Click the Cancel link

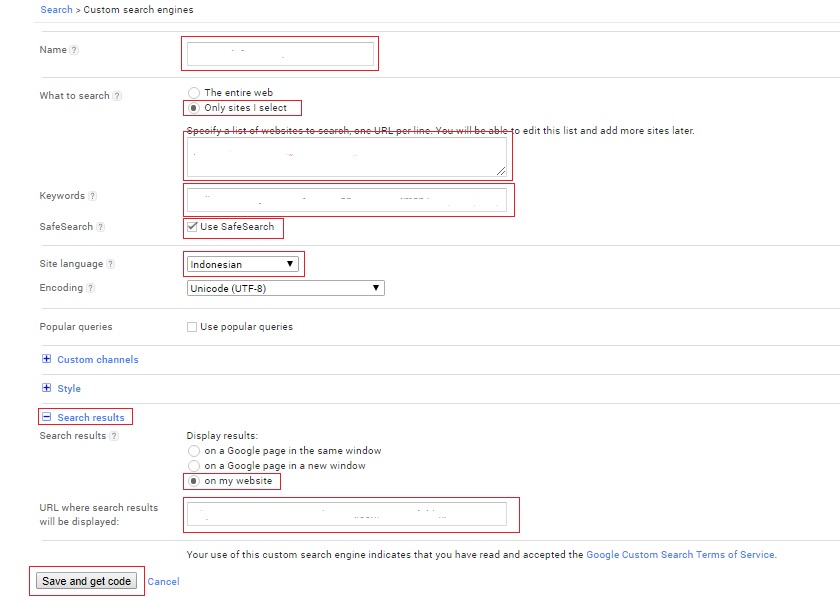point(163,581)
